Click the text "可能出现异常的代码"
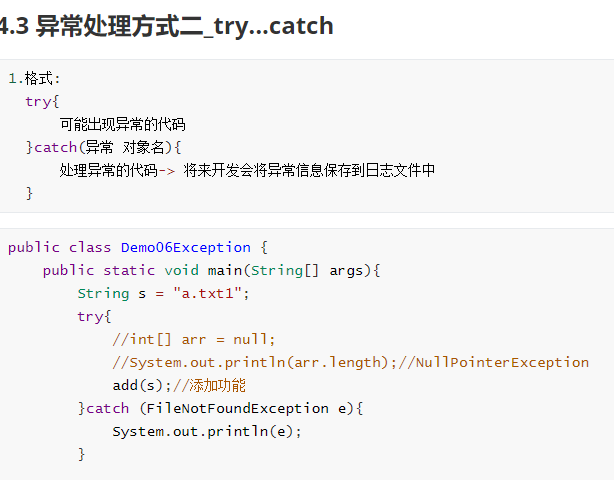 122,125
